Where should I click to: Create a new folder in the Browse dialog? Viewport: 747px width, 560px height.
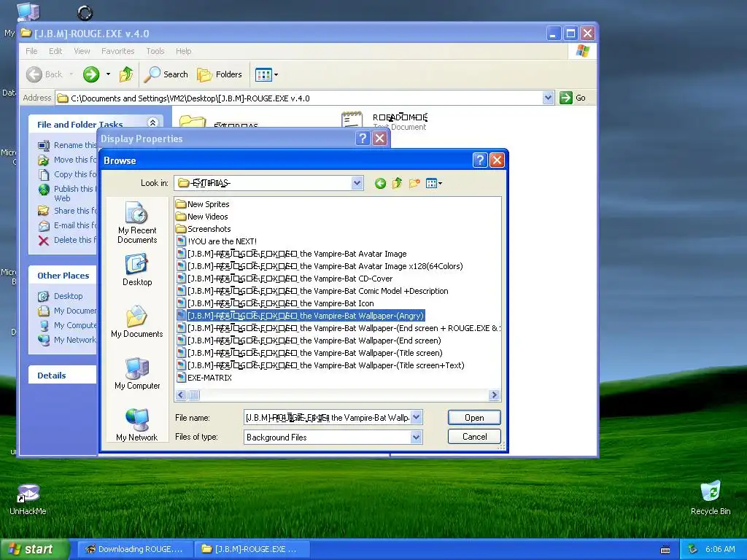click(x=414, y=183)
